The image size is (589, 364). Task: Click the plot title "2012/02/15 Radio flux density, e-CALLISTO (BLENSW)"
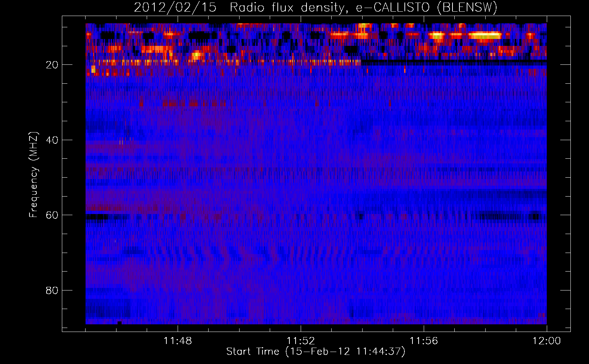point(316,7)
